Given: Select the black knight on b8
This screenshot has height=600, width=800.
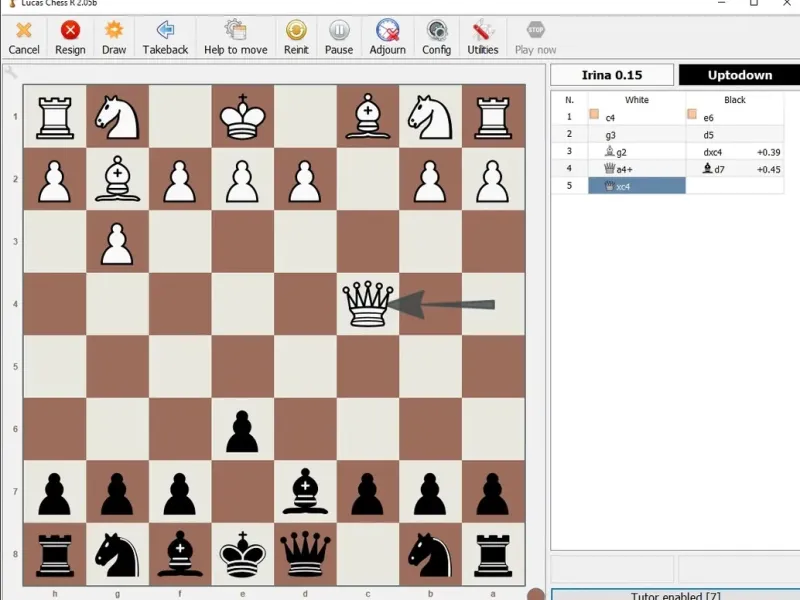Looking at the screenshot, I should 430,554.
